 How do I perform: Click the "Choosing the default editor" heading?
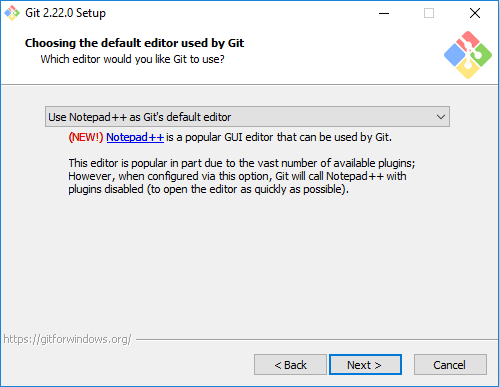coord(134,43)
